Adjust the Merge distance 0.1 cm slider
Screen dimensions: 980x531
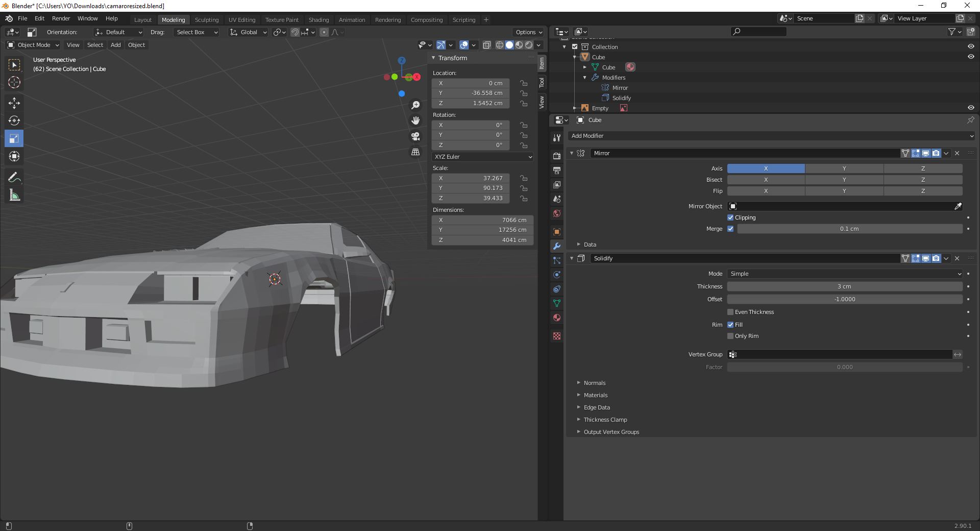[x=850, y=229]
